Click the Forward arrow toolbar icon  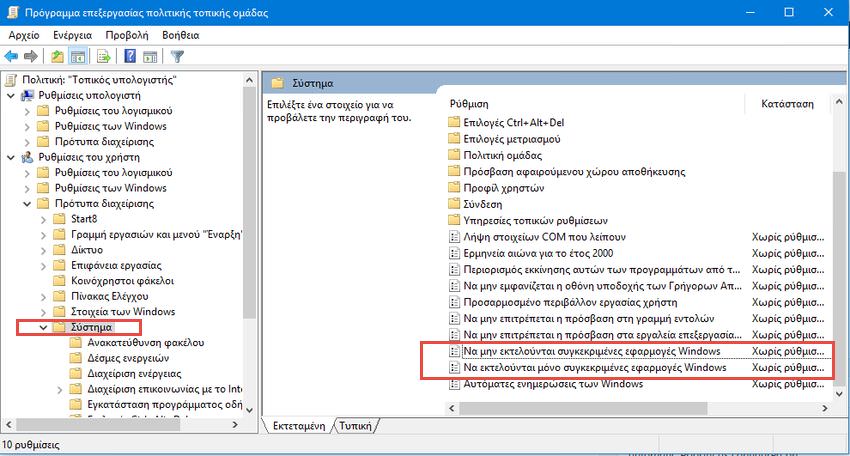coord(31,55)
